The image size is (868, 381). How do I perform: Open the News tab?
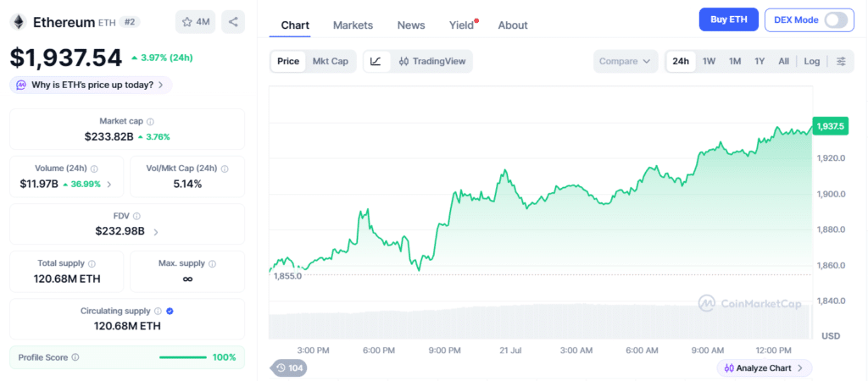pyautogui.click(x=411, y=25)
